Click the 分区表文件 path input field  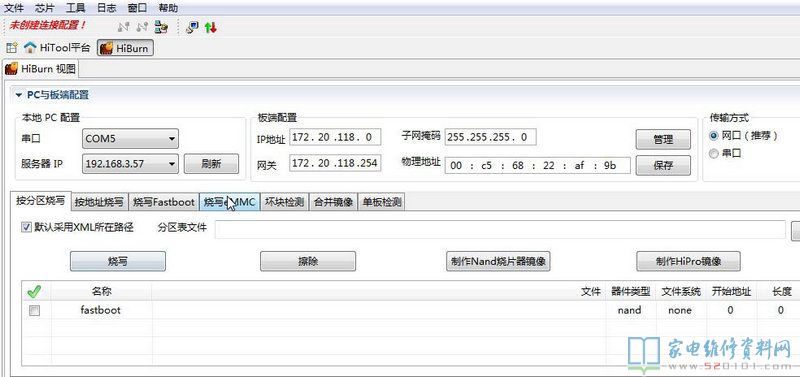tap(500, 229)
